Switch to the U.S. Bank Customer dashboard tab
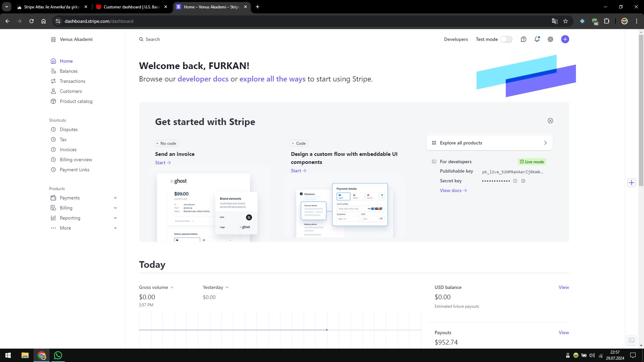The image size is (644, 362). (131, 7)
